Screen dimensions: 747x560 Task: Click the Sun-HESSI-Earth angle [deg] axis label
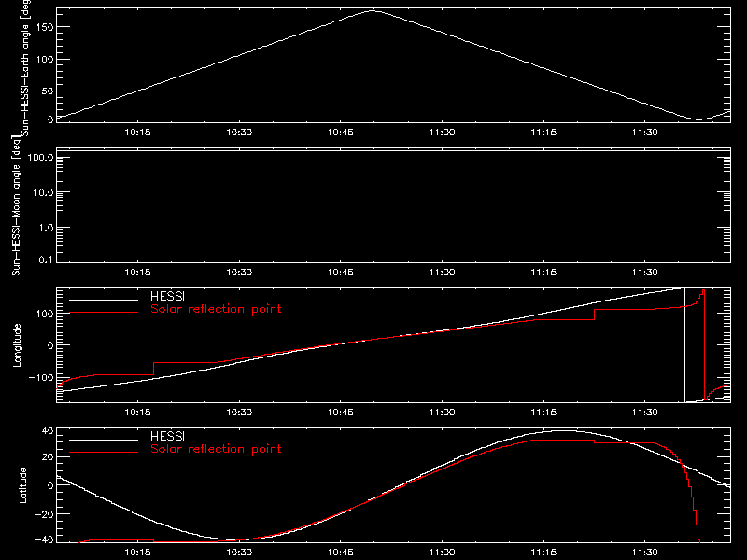pos(25,67)
